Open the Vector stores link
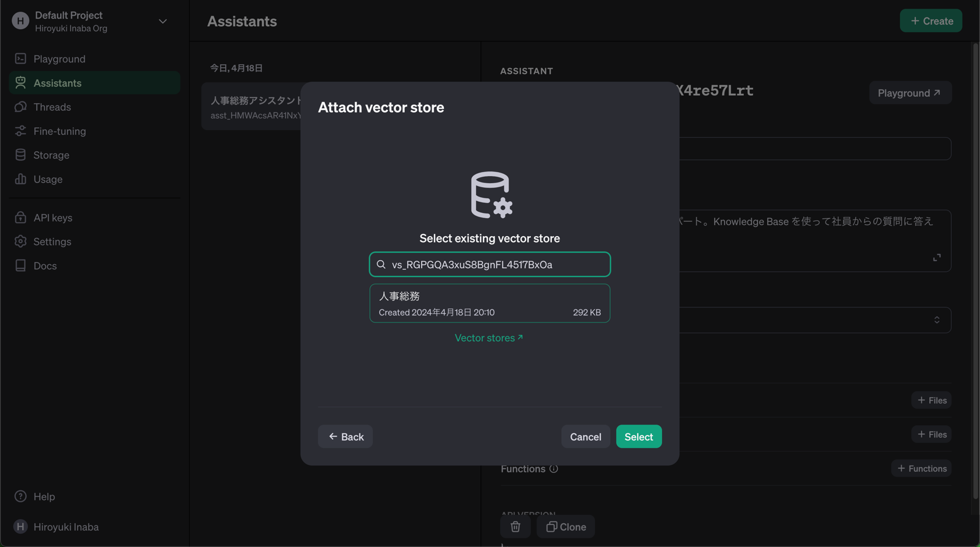 click(489, 338)
